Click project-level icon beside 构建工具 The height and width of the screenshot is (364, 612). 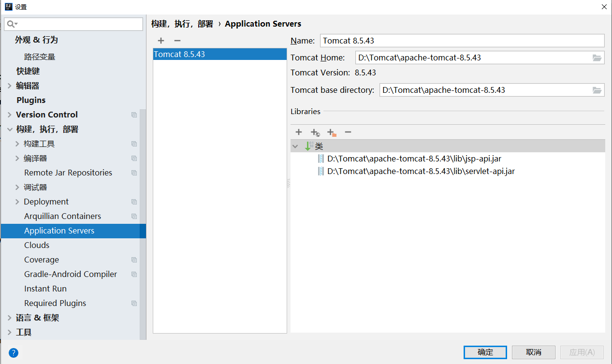(134, 144)
